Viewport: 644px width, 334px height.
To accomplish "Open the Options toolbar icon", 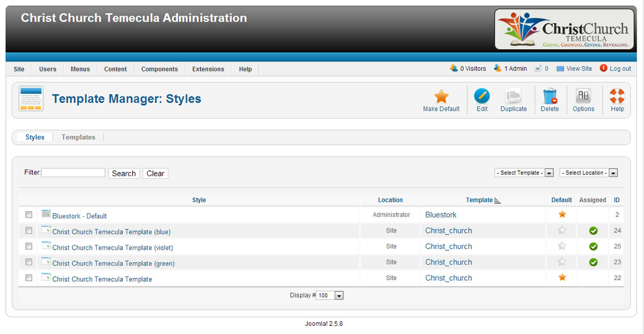I will (583, 97).
